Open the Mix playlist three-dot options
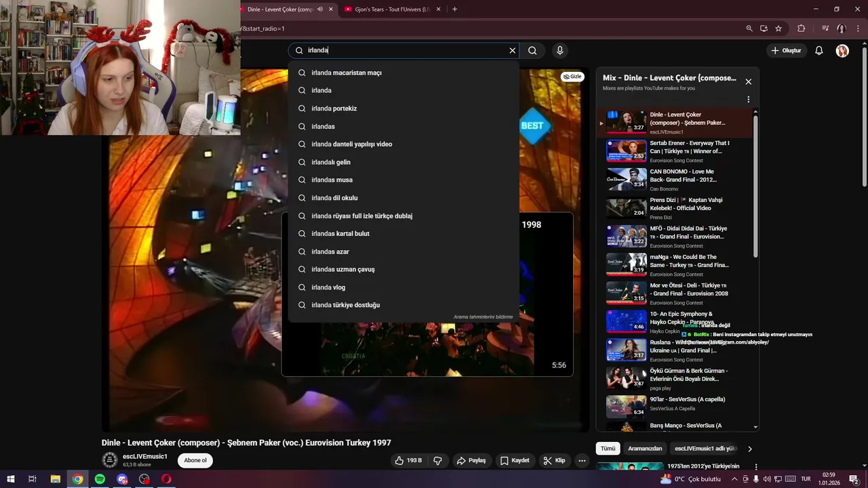The image size is (868, 488). click(749, 100)
